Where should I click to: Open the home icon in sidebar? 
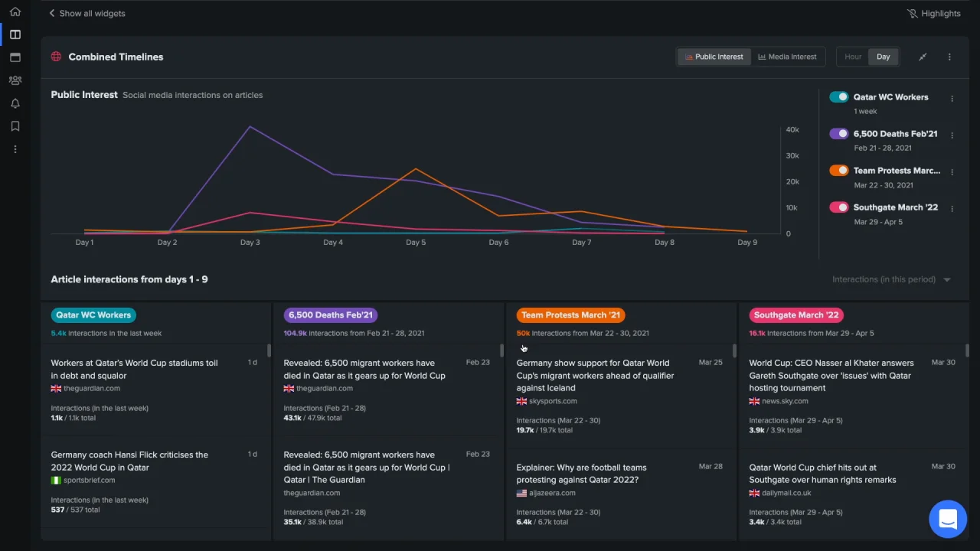(15, 11)
